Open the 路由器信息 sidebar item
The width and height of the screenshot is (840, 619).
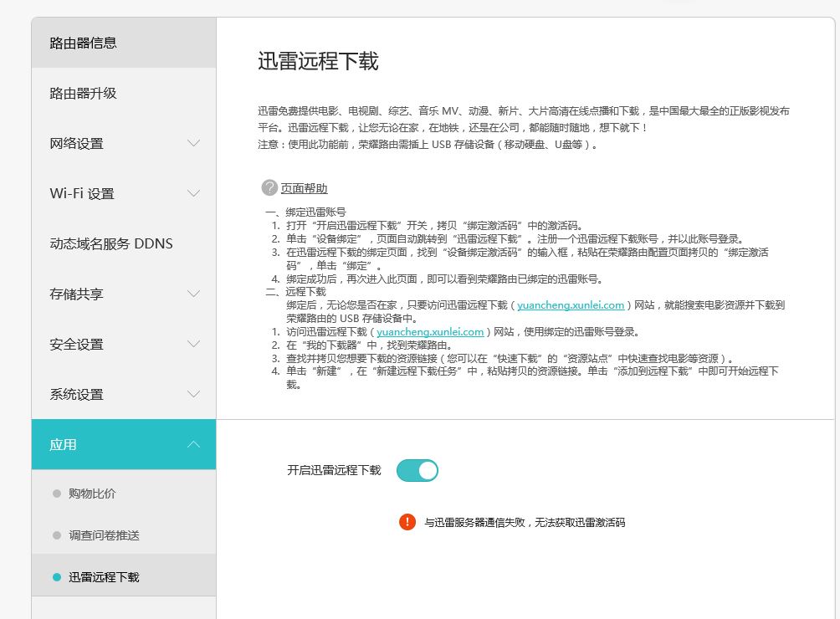(124, 43)
